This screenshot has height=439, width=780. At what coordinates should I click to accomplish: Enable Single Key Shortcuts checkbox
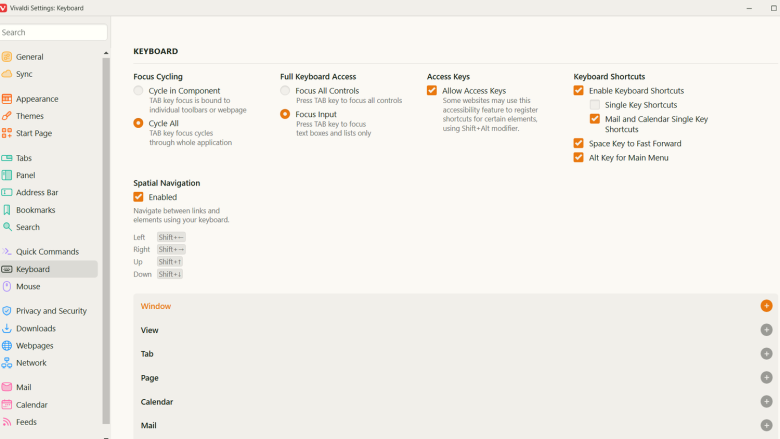click(x=595, y=105)
